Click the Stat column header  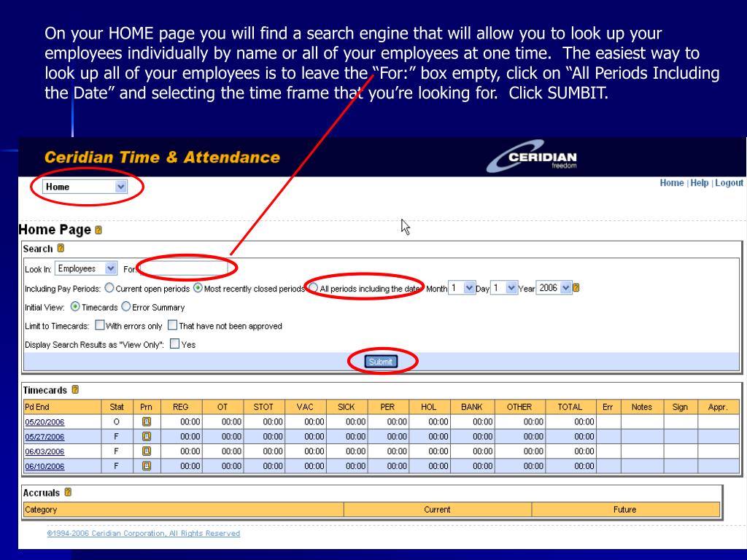pos(117,407)
